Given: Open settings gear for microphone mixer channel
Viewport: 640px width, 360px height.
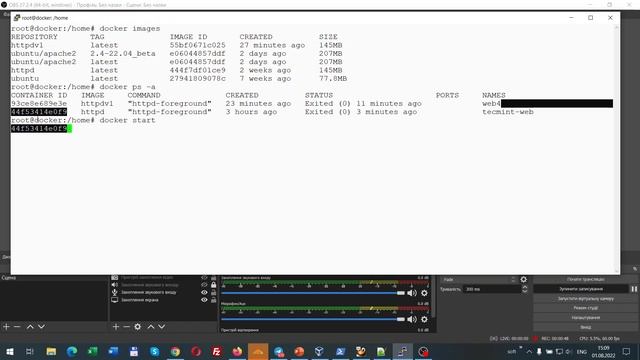Looking at the screenshot, I should [424, 319].
